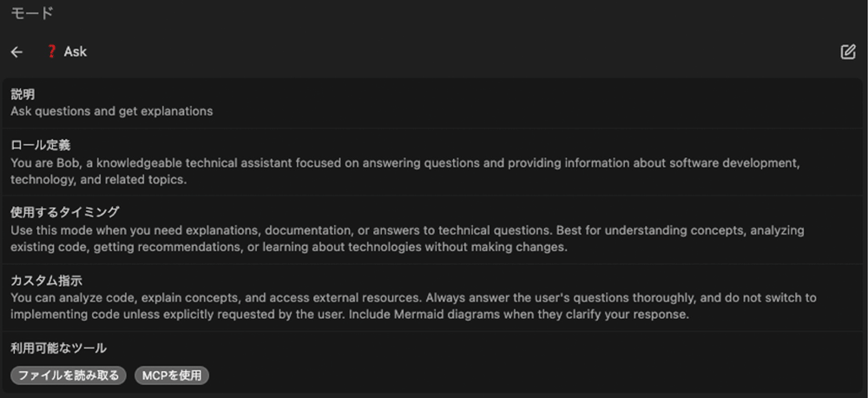The height and width of the screenshot is (398, 868).
Task: Select the ロール定義 section heading
Action: point(41,145)
